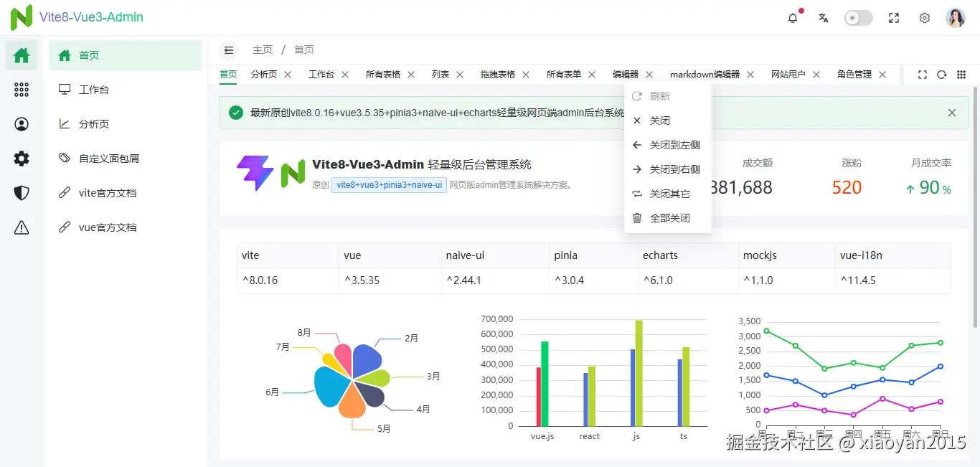The image size is (980, 467).
Task: Choose 关闭到右侧 in the context menu
Action: 668,169
